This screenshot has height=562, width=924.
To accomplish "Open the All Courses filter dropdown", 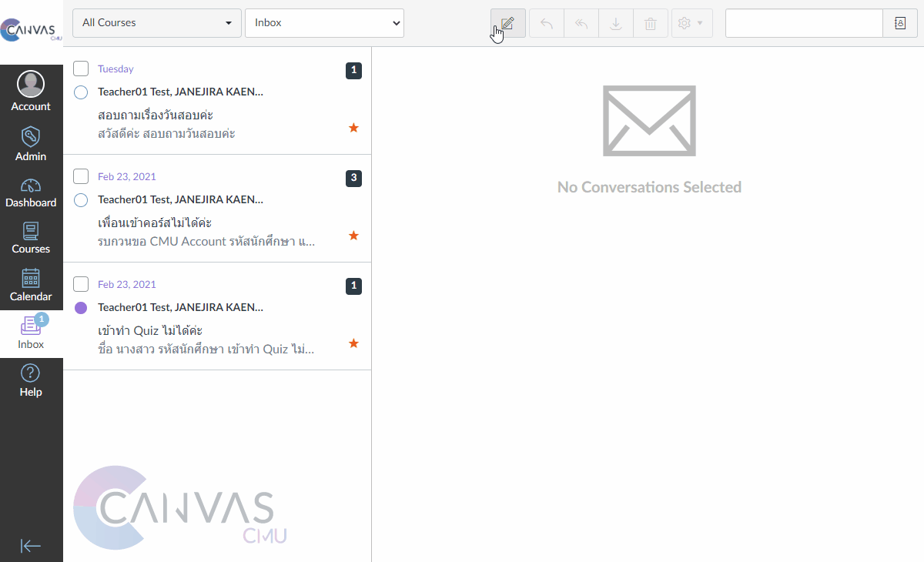I will pyautogui.click(x=156, y=23).
